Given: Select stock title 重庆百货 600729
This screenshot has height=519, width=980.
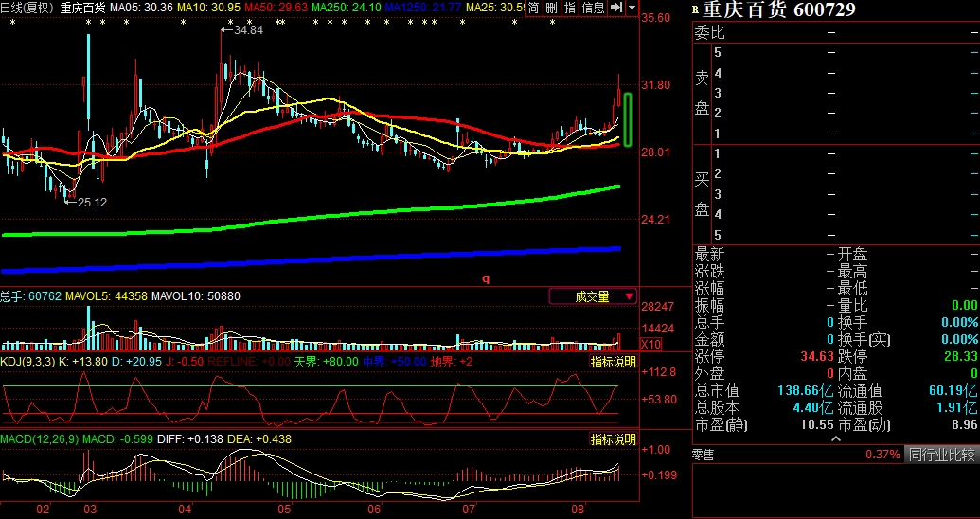Looking at the screenshot, I should click(x=778, y=10).
